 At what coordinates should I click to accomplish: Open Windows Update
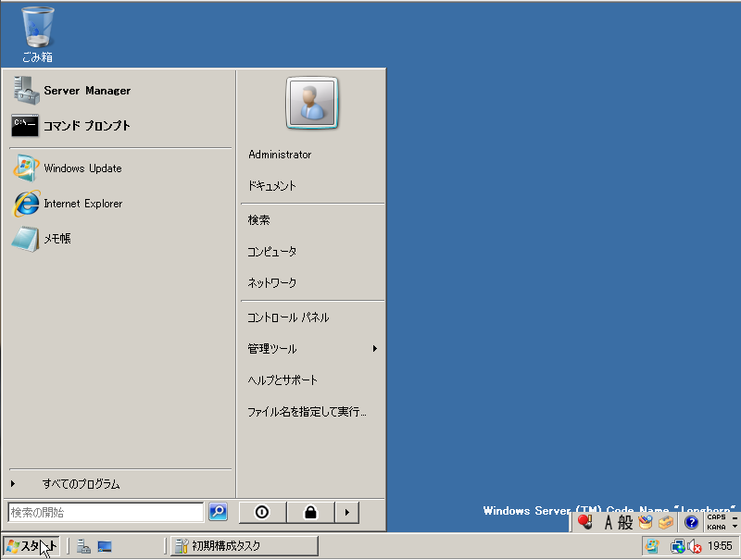(120, 168)
